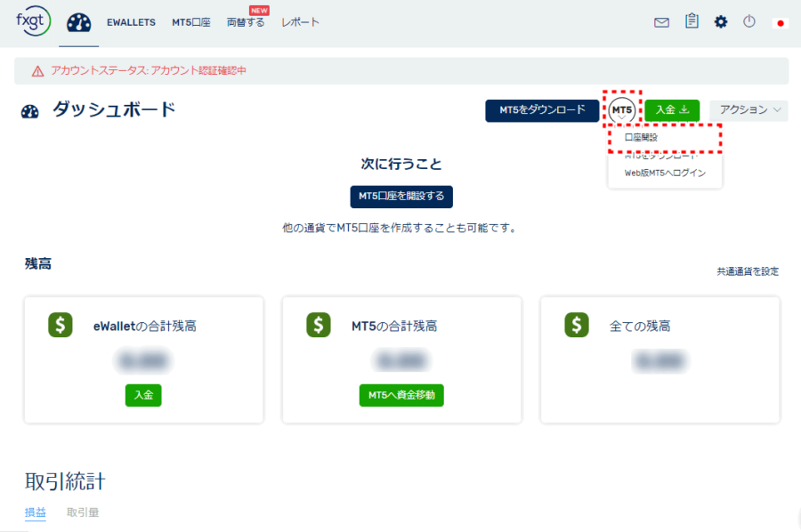This screenshot has width=801, height=532.
Task: Switch to the 取引量 tab
Action: tap(83, 512)
